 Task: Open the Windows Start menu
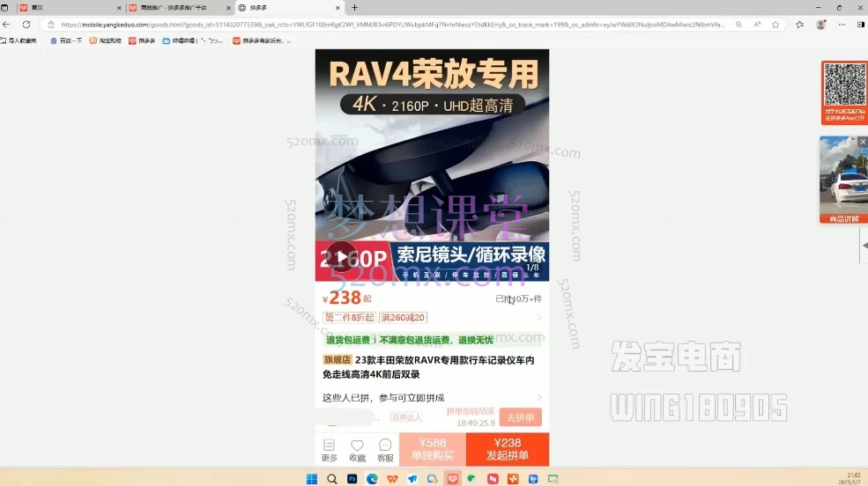point(312,479)
